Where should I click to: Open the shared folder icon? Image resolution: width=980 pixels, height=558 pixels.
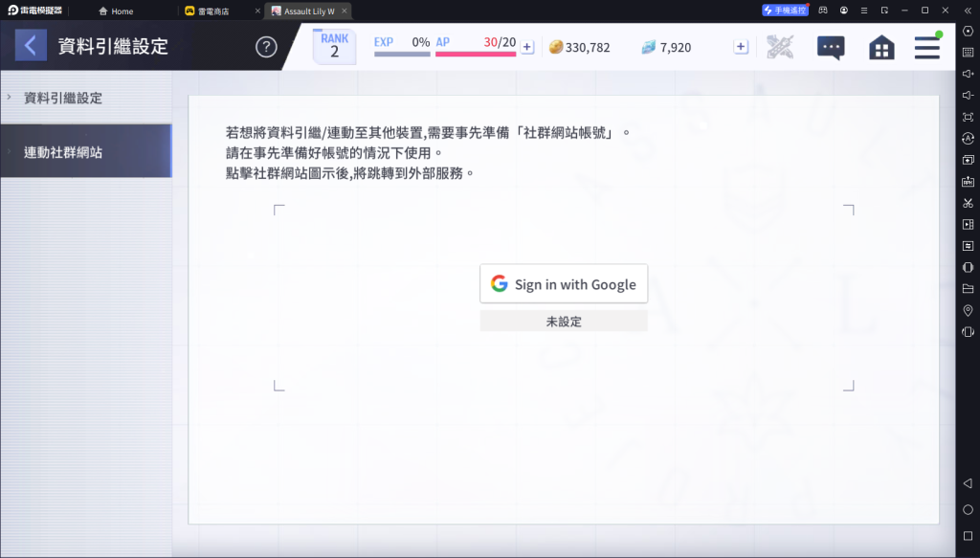click(x=969, y=289)
